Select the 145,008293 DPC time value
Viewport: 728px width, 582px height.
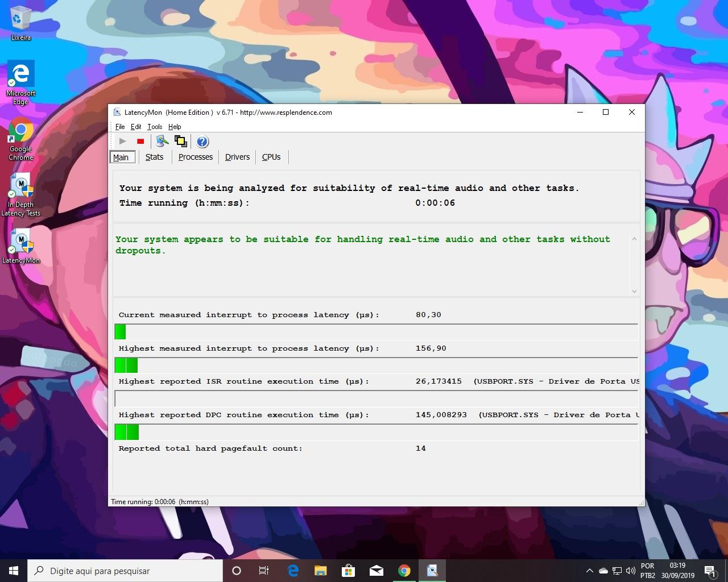coord(441,415)
